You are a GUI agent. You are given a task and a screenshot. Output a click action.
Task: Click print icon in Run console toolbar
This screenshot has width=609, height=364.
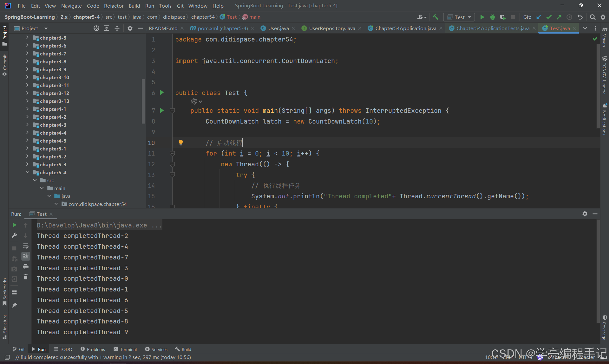click(x=26, y=266)
